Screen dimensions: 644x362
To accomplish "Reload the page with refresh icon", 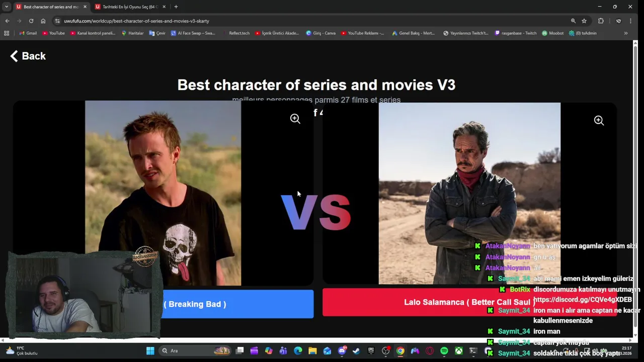I will [31, 21].
